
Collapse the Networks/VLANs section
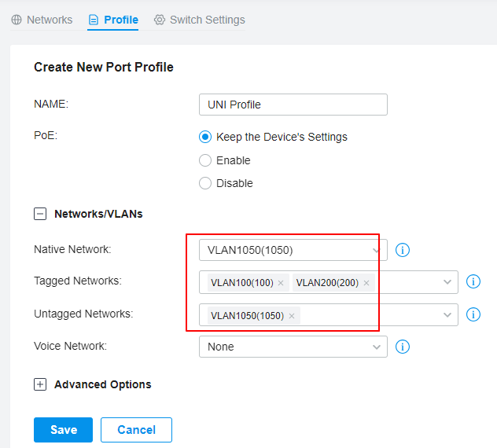click(x=40, y=214)
